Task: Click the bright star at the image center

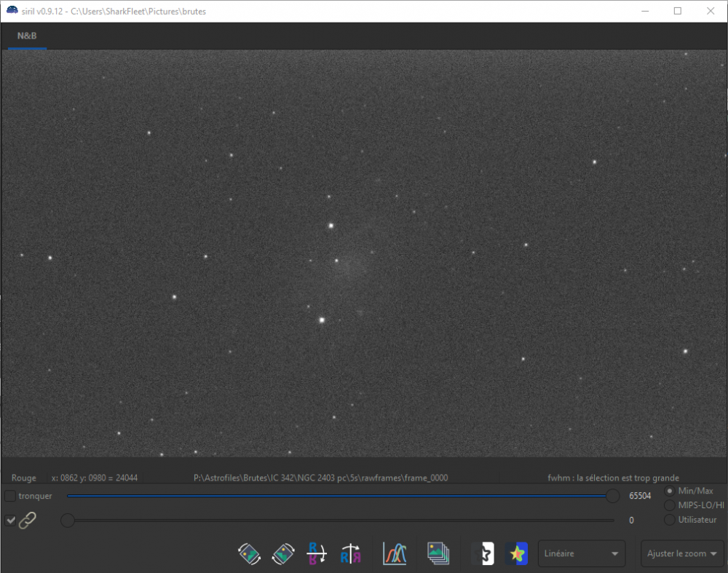Action: tap(331, 226)
